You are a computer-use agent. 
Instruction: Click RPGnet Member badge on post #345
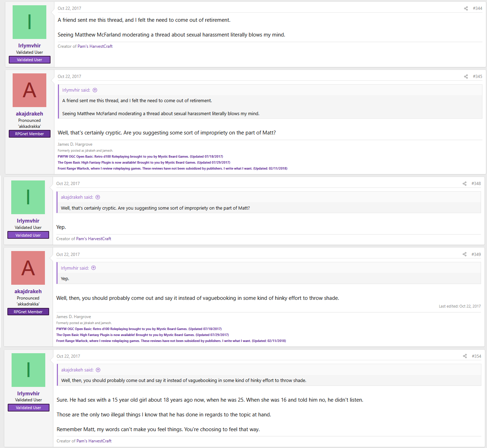[29, 134]
